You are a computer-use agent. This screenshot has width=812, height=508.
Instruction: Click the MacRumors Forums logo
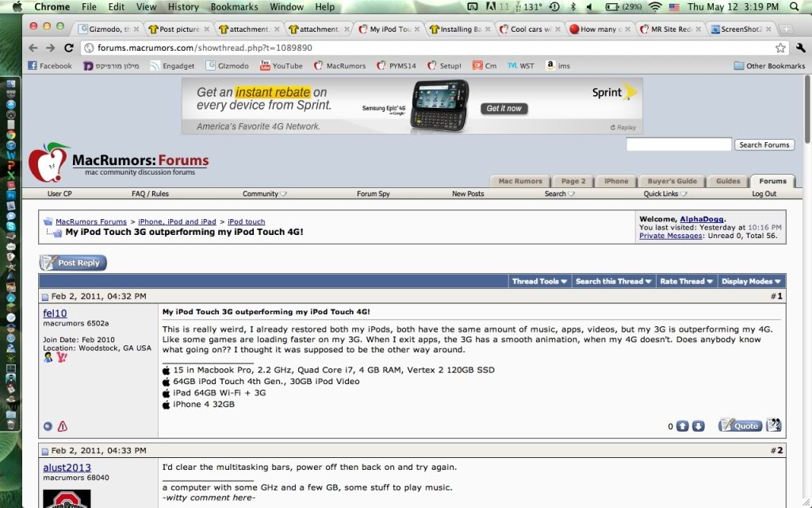[119, 163]
